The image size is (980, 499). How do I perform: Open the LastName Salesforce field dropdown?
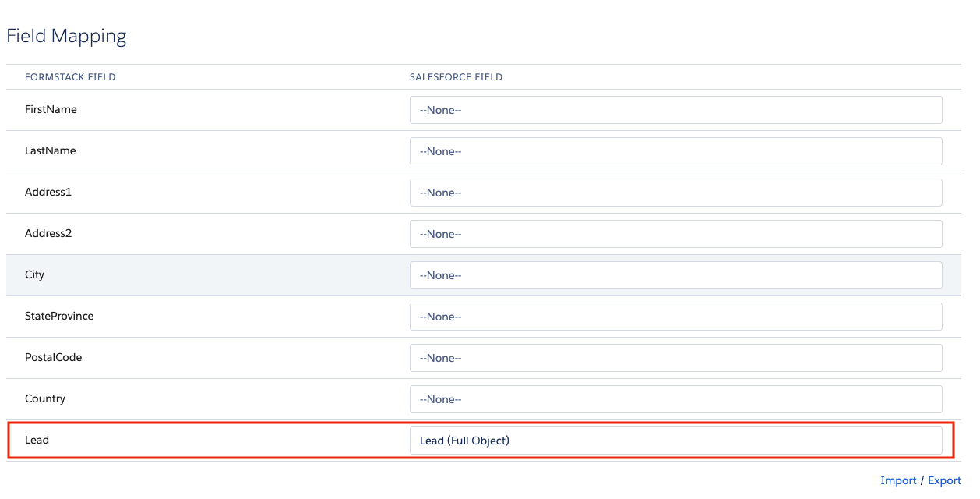(x=675, y=151)
